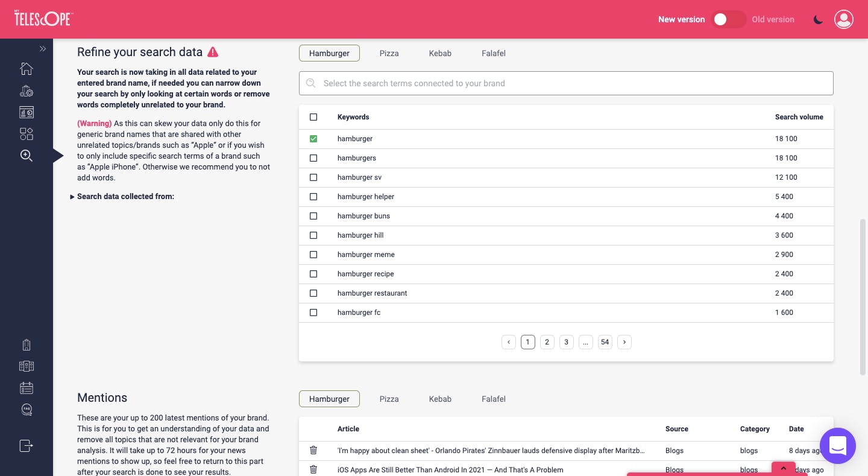Open the shapes/widgets icon in sidebar
This screenshot has width=868, height=476.
[27, 134]
